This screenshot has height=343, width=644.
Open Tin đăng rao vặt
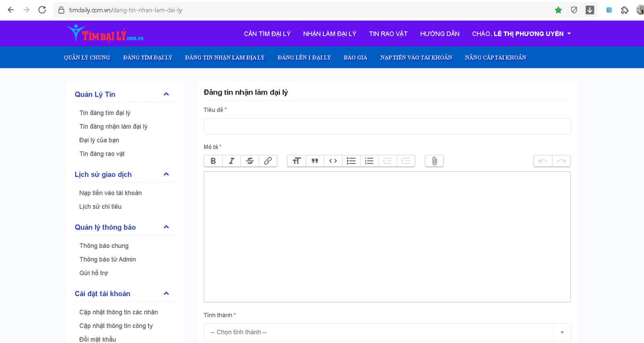[x=102, y=154]
